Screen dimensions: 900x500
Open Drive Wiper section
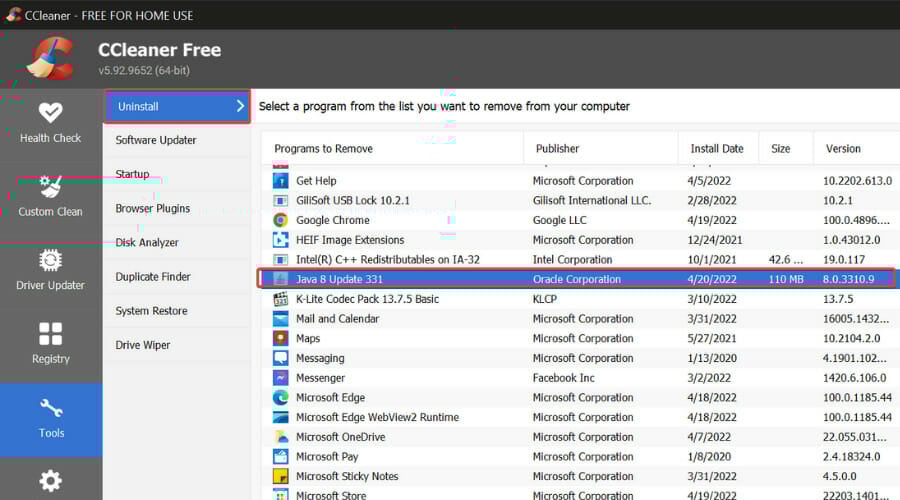click(177, 345)
